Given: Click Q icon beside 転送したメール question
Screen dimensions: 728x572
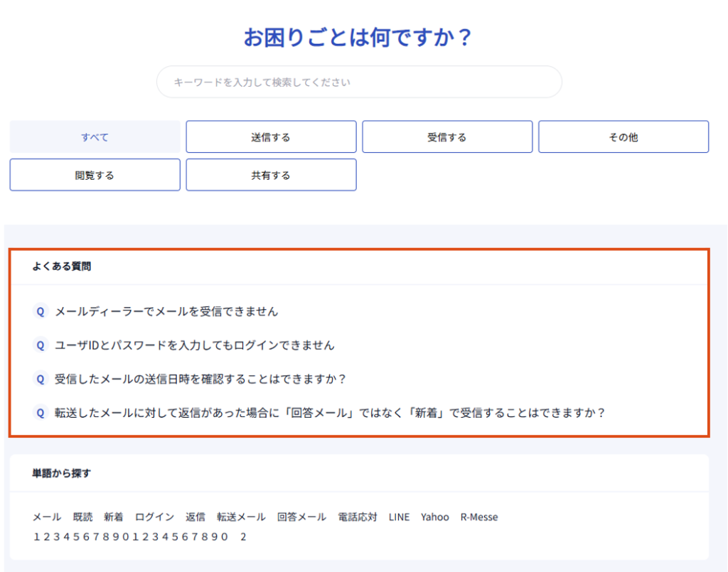Looking at the screenshot, I should pyautogui.click(x=41, y=413).
